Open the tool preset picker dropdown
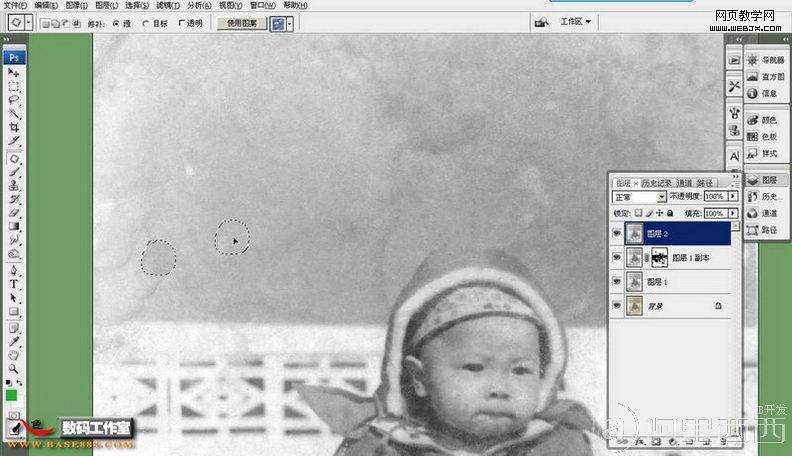Viewport: 792px width, 456px height. pyautogui.click(x=28, y=22)
